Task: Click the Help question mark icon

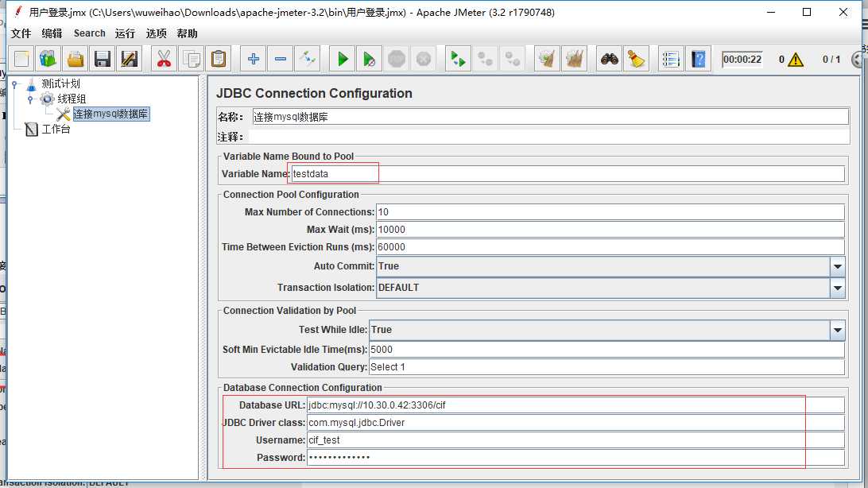Action: click(x=698, y=59)
